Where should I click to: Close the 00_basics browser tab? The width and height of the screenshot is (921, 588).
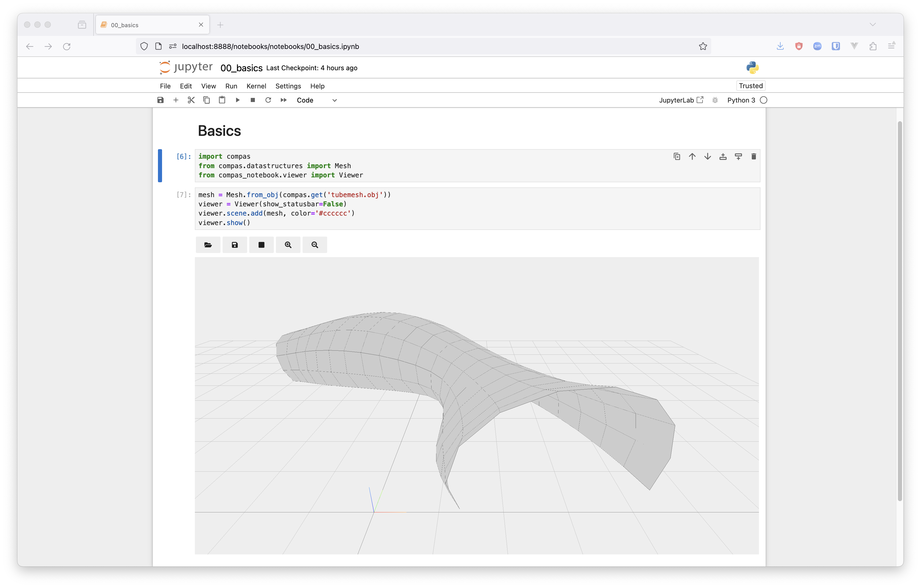pyautogui.click(x=201, y=24)
